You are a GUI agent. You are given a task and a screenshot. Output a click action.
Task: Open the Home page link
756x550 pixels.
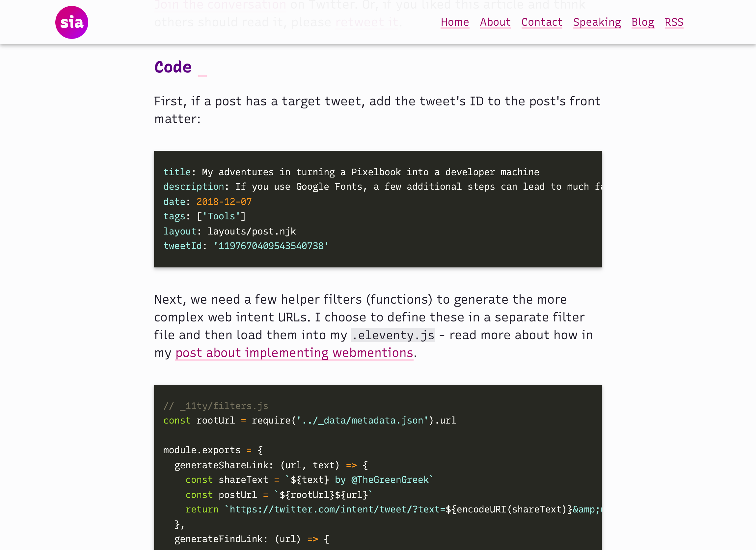[455, 22]
